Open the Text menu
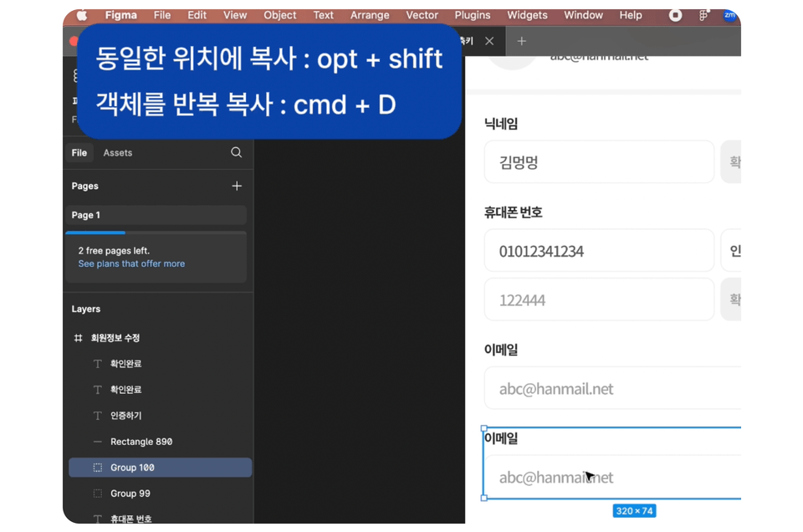Image resolution: width=803 pixels, height=532 pixels. pos(323,15)
